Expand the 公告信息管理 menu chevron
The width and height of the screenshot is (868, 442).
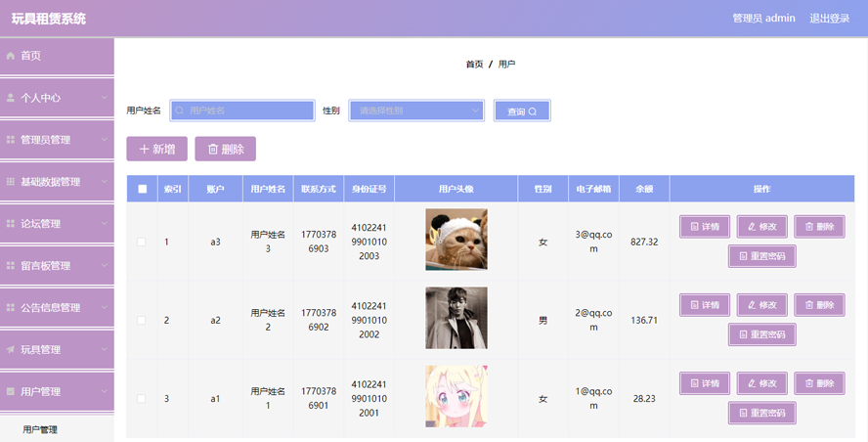point(104,307)
